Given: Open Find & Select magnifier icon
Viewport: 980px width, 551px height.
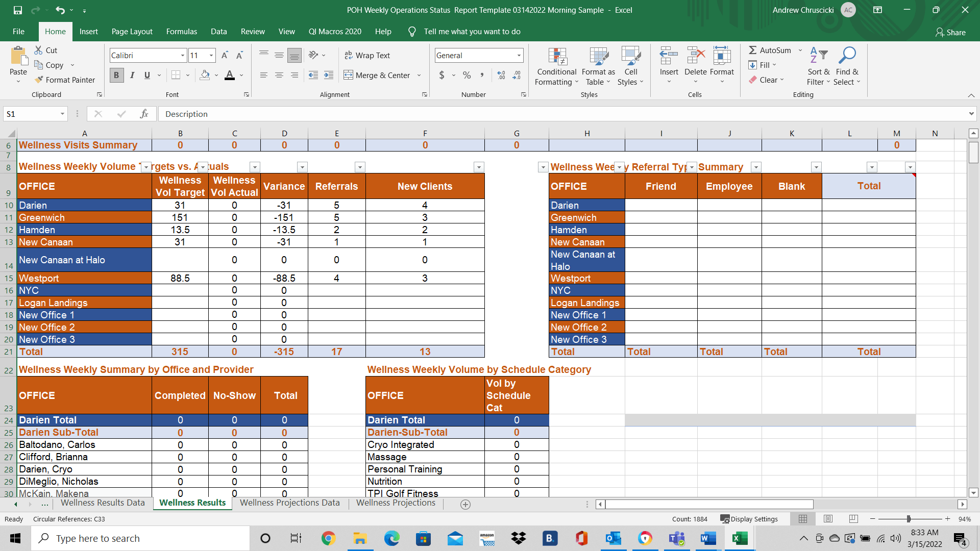Looking at the screenshot, I should (847, 55).
